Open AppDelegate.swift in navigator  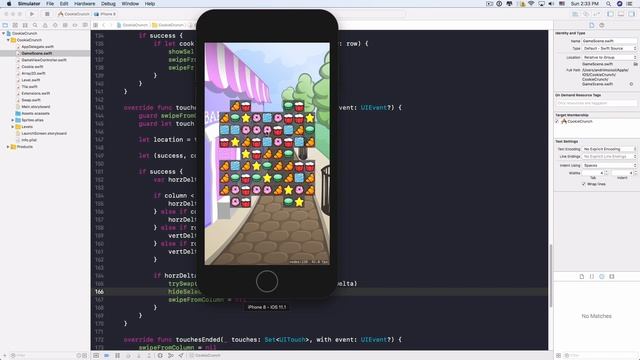tap(37, 47)
